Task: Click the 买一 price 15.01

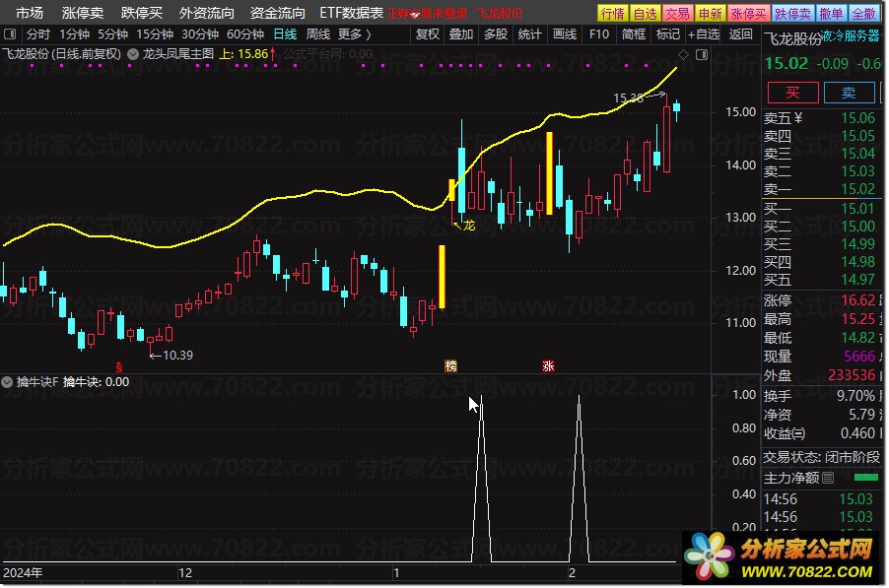Action: tap(857, 209)
